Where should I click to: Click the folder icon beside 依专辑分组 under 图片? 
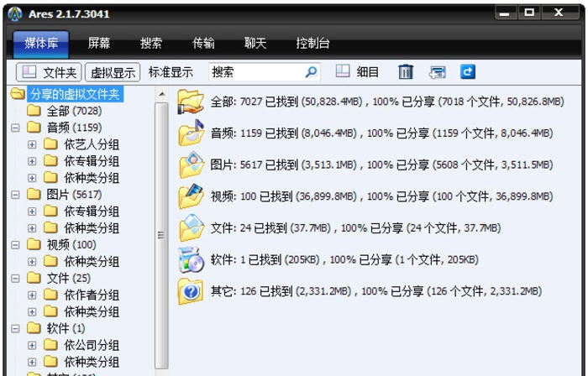(x=50, y=211)
